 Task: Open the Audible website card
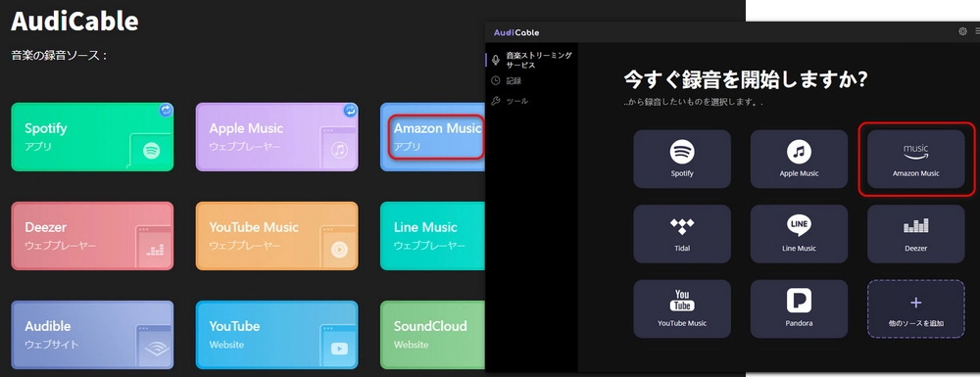pos(92,335)
